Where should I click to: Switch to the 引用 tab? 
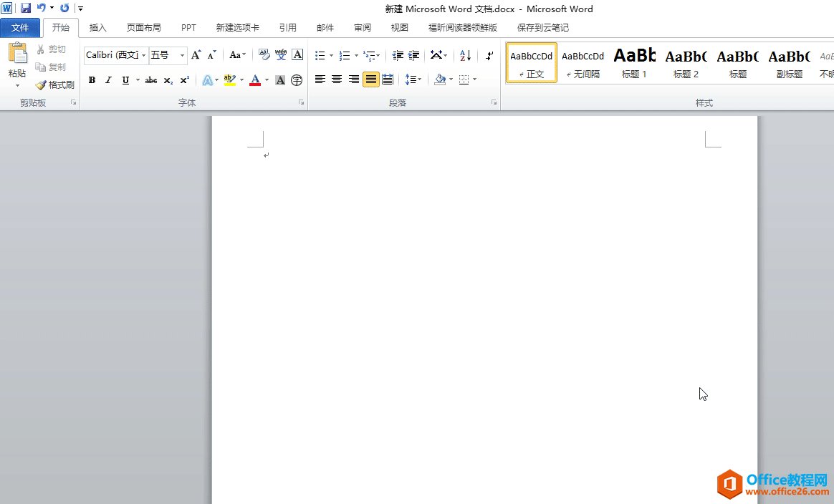pos(288,28)
